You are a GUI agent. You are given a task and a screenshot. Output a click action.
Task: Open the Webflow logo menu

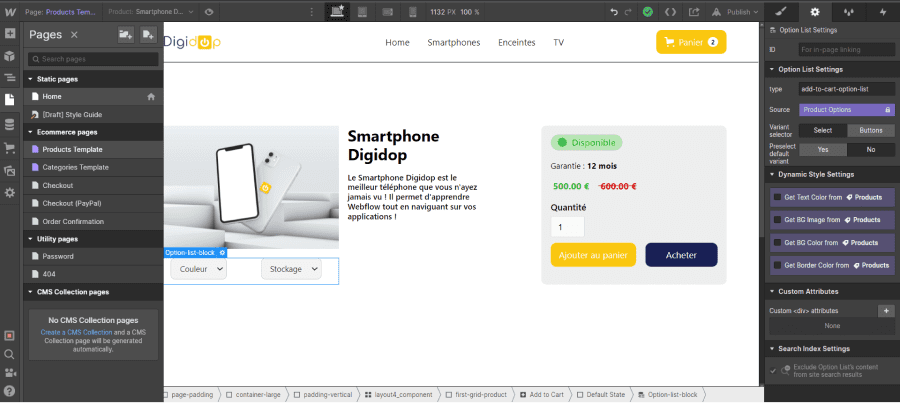point(9,11)
